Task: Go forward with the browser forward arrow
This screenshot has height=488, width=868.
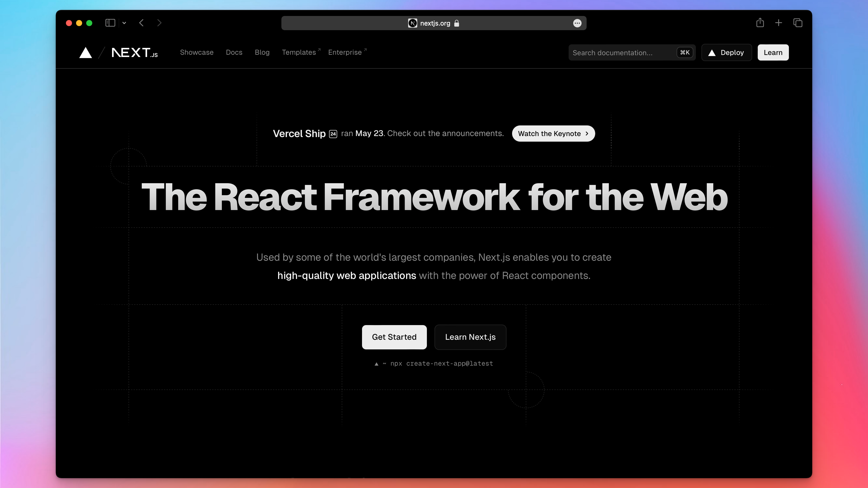Action: click(159, 23)
